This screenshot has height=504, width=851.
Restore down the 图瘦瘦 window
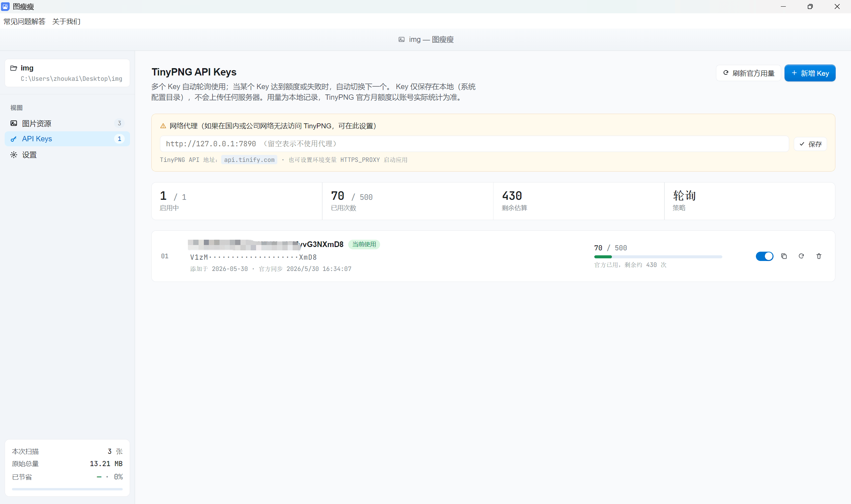pos(810,6)
